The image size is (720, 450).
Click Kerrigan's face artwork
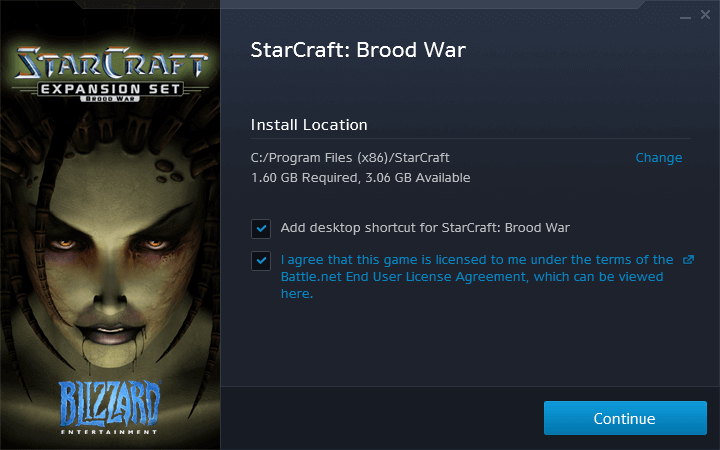(110, 250)
